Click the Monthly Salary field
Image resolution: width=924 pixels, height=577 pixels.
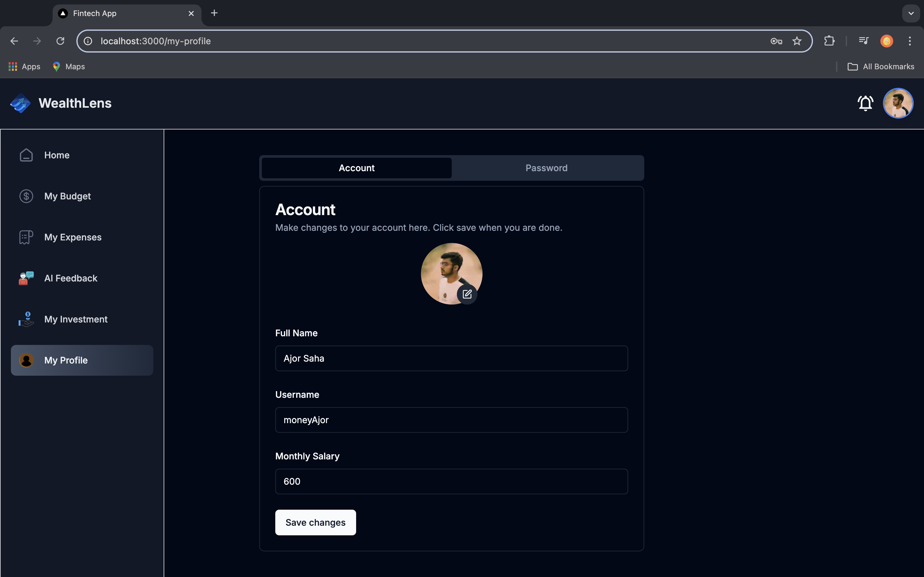(451, 481)
